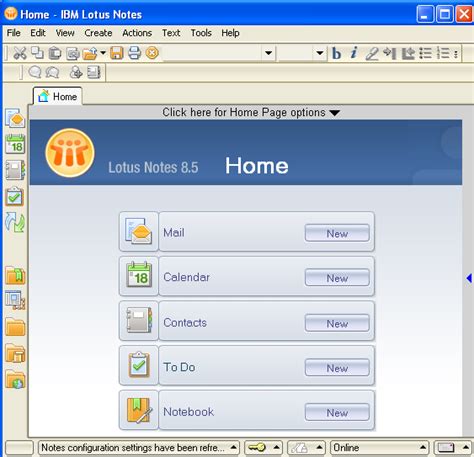Open the security key status popup

[x=263, y=447]
